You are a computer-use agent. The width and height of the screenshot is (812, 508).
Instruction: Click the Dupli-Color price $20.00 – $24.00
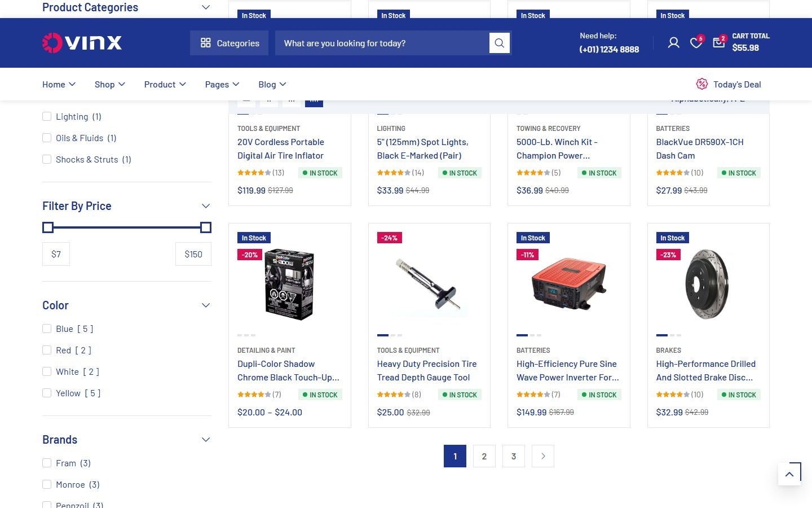[x=270, y=413]
